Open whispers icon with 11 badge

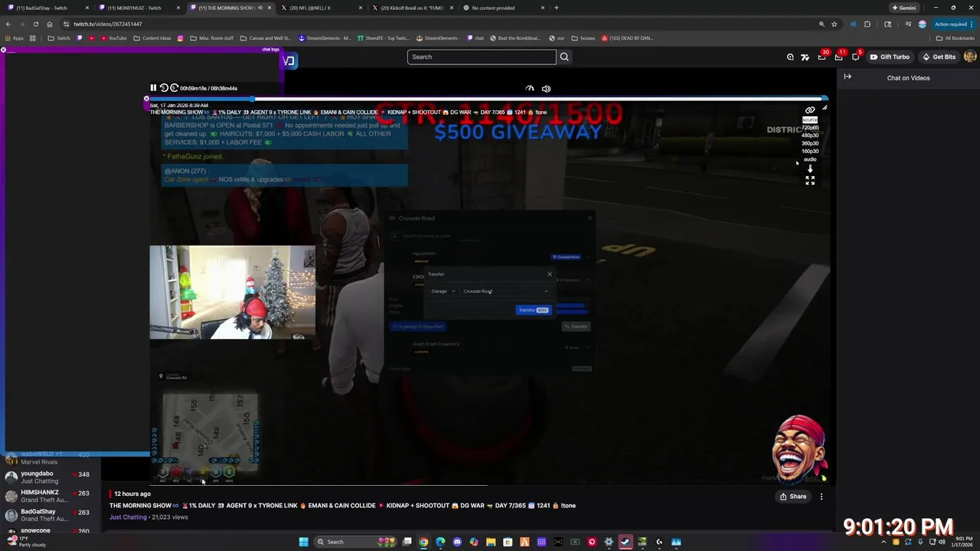point(839,57)
